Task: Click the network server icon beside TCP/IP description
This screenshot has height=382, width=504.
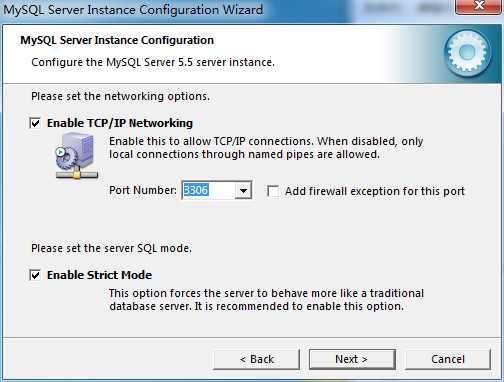Action: (77, 156)
